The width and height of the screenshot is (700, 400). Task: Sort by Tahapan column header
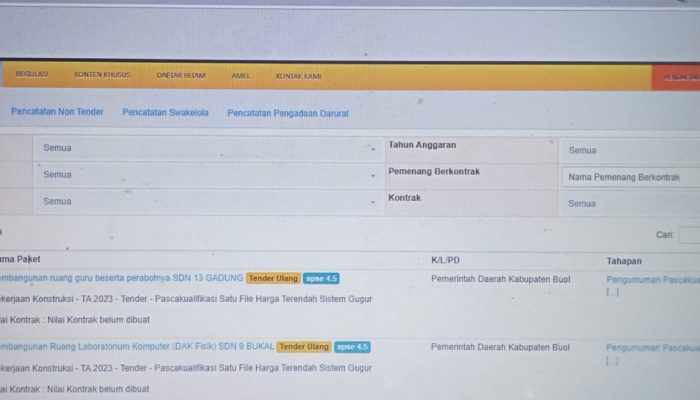[x=624, y=261]
